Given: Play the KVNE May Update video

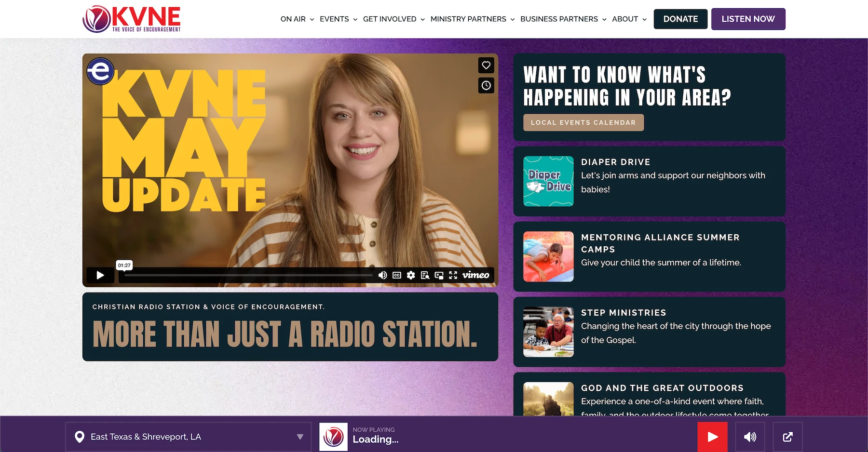Looking at the screenshot, I should [100, 275].
